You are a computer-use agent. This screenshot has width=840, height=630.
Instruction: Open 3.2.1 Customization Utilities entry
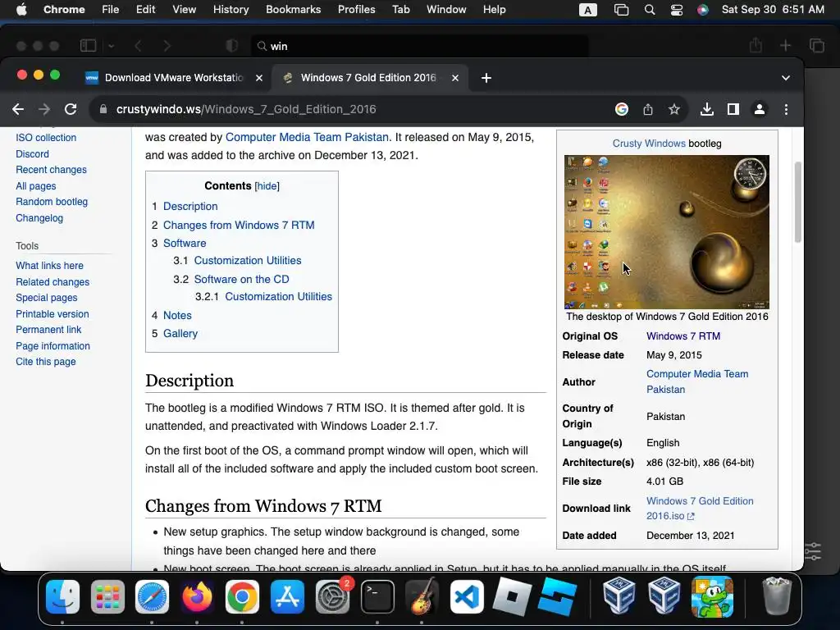point(278,296)
